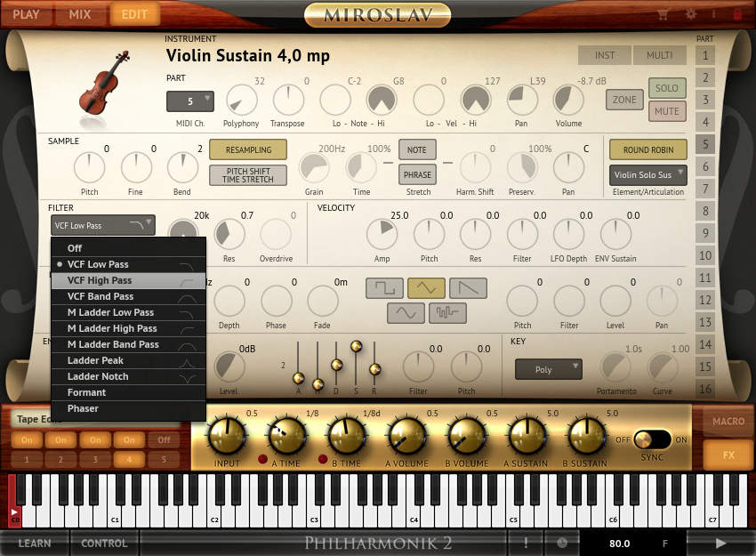Screen dimensions: 756x556
Task: Open the MIDI channel dropdown showing 5
Action: click(x=190, y=101)
